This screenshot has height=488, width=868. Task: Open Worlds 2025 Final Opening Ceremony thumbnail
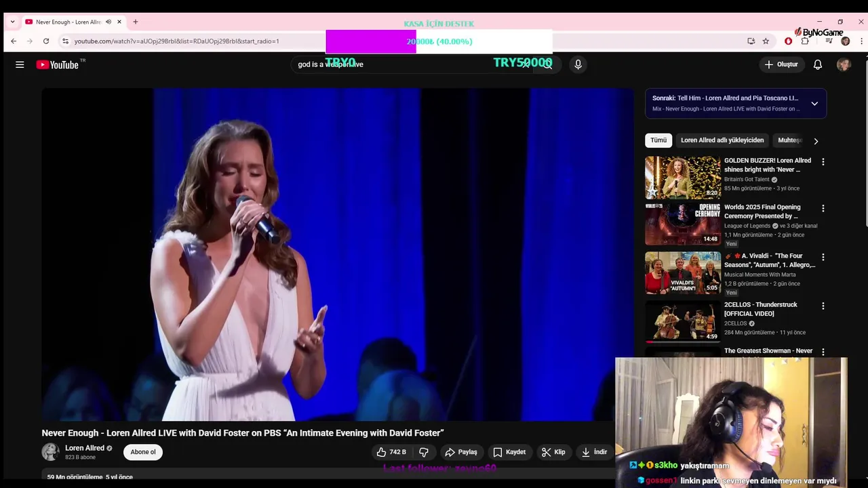[683, 224]
